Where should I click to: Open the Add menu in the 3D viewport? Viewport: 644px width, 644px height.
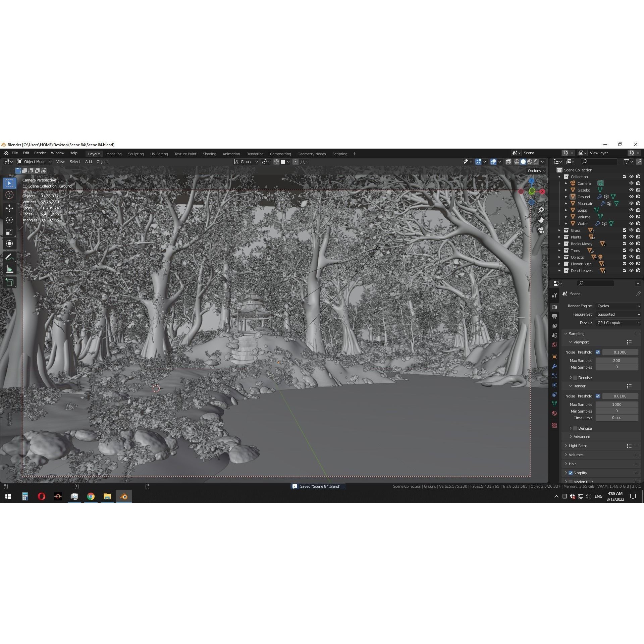[x=88, y=162]
